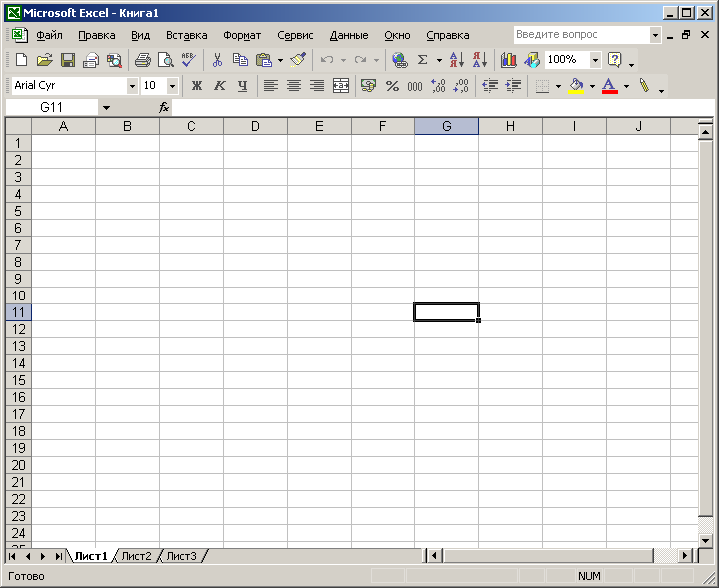Center text horizontally
719x588 pixels.
pyautogui.click(x=294, y=86)
